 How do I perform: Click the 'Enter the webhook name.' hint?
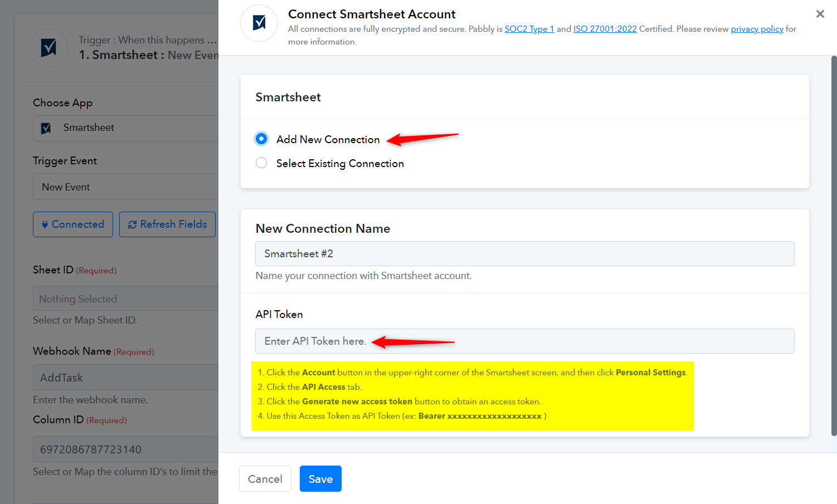[90, 400]
